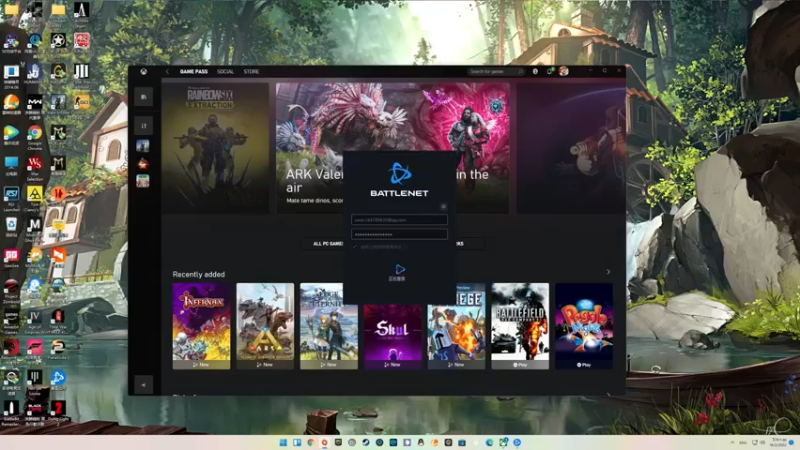Open the STORE tab
This screenshot has height=450, width=800.
251,71
